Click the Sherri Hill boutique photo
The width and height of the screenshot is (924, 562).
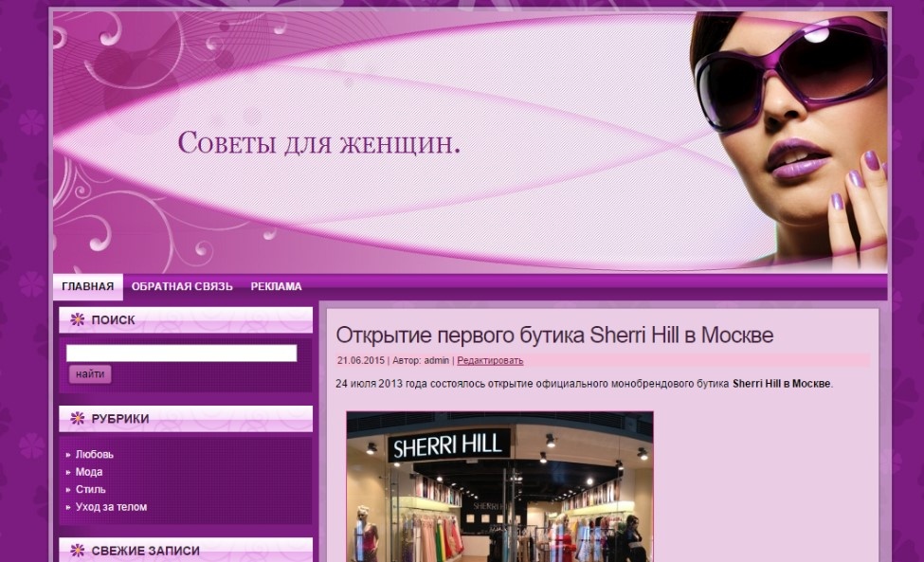click(499, 486)
